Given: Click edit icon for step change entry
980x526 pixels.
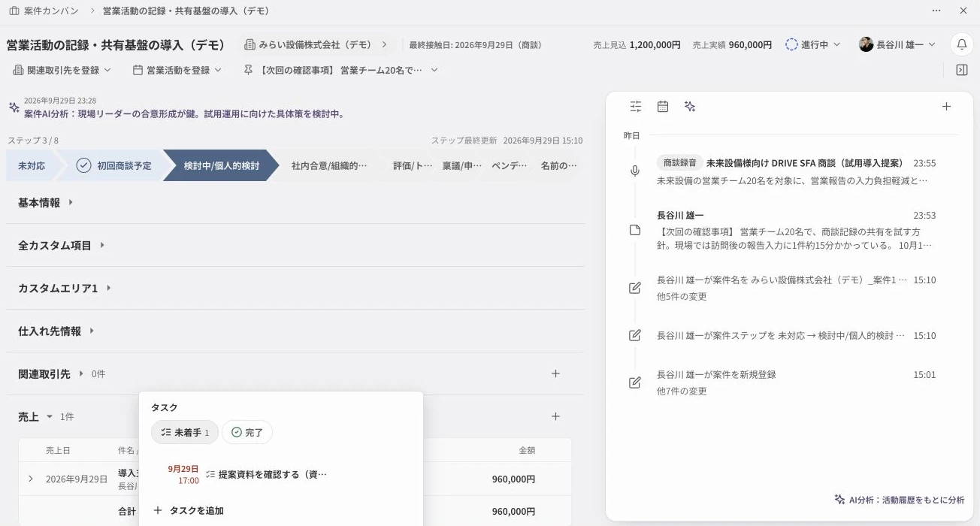Looking at the screenshot, I should (635, 335).
